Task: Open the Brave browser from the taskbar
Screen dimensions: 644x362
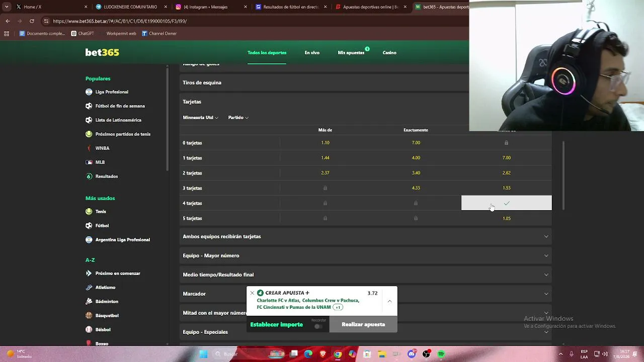Action: [323, 354]
